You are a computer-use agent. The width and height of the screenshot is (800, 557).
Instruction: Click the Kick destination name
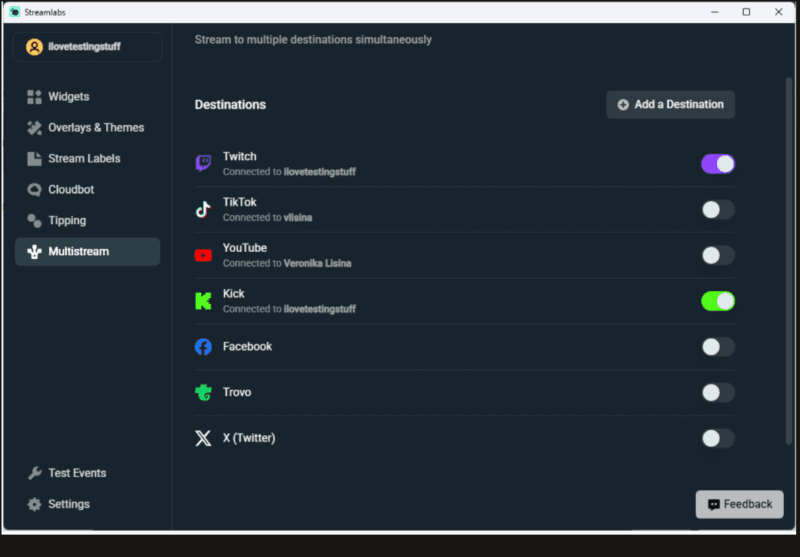coord(234,294)
